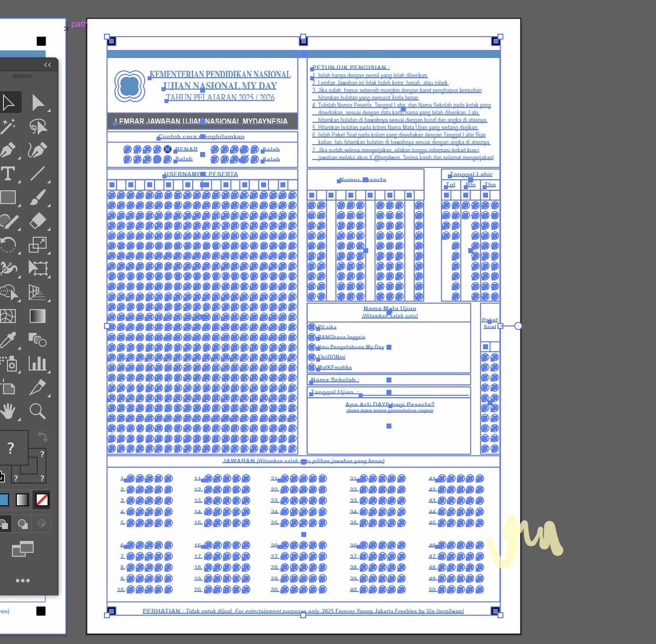The image size is (656, 644).
Task: Select the Hand tool
Action: [8, 411]
